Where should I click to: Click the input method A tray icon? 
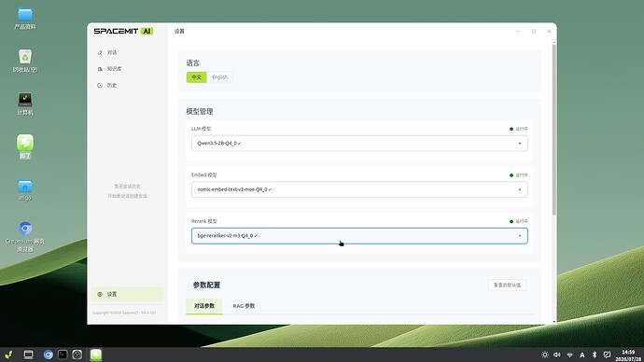[x=582, y=355]
